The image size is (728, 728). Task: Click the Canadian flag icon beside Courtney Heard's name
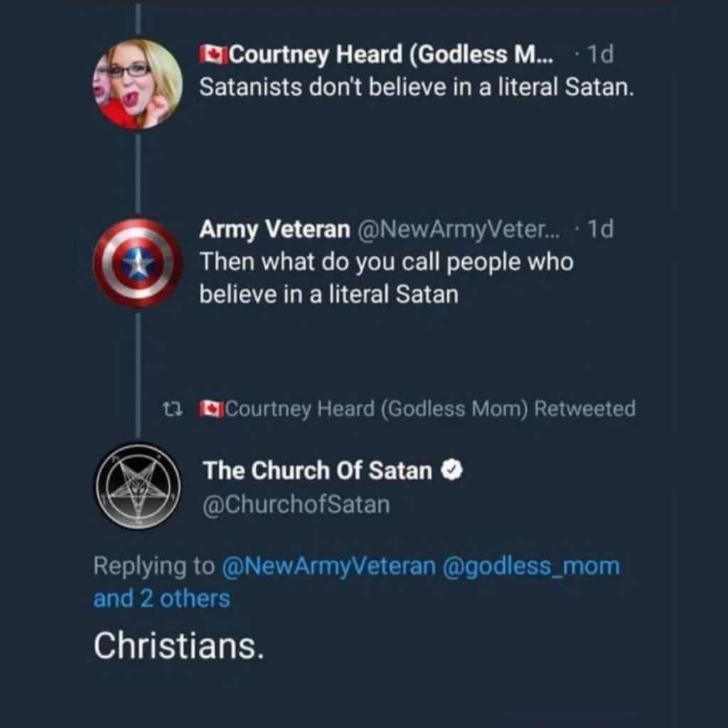pyautogui.click(x=212, y=54)
